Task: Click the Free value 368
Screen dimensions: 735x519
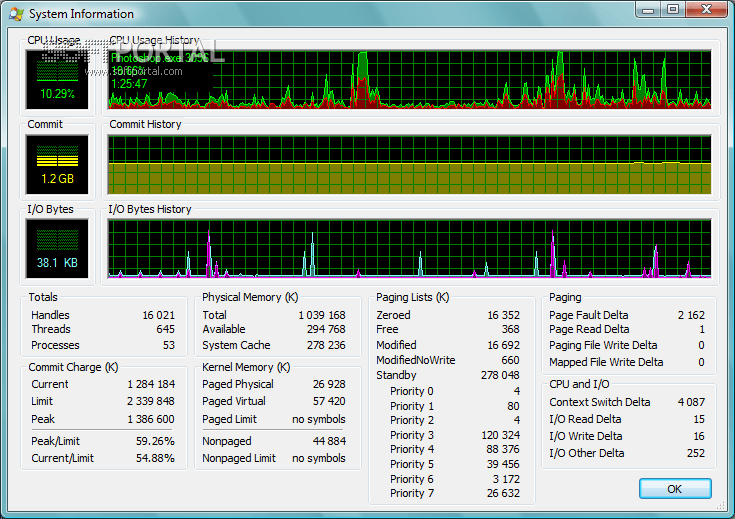Action: click(x=510, y=329)
